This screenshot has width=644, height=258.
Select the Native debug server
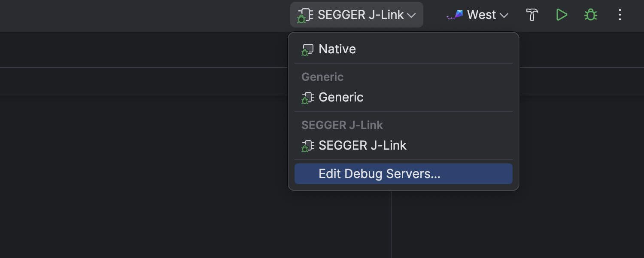point(337,49)
